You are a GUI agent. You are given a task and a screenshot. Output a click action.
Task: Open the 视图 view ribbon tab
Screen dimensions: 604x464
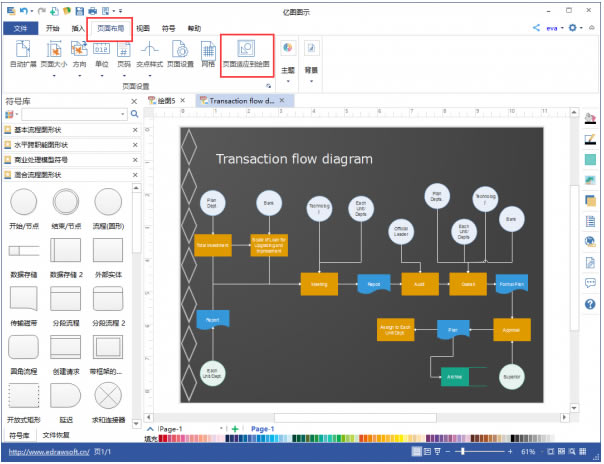pyautogui.click(x=143, y=29)
